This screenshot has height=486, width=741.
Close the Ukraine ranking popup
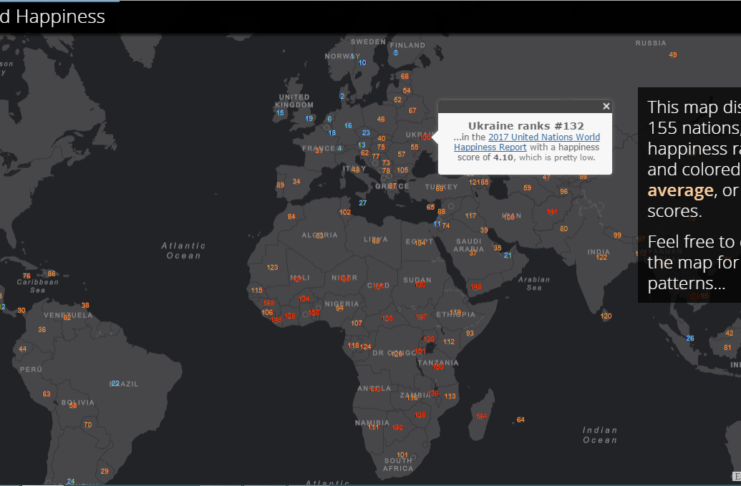point(605,106)
